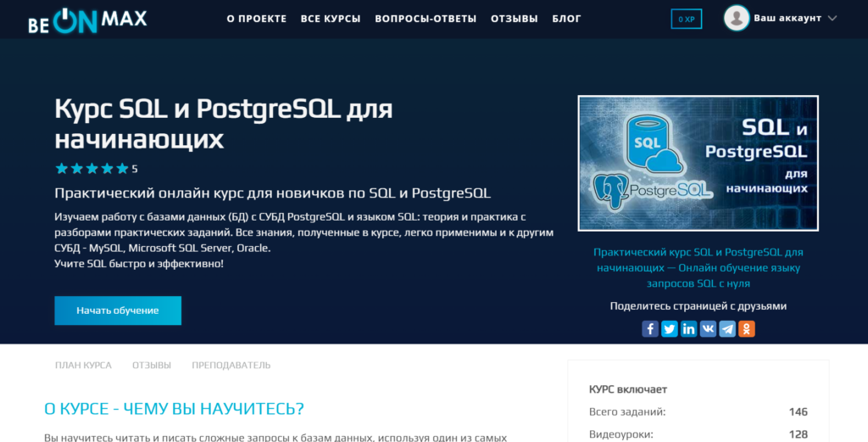Open the Ваш аккаунт link
The height and width of the screenshot is (442, 868).
pyautogui.click(x=787, y=19)
